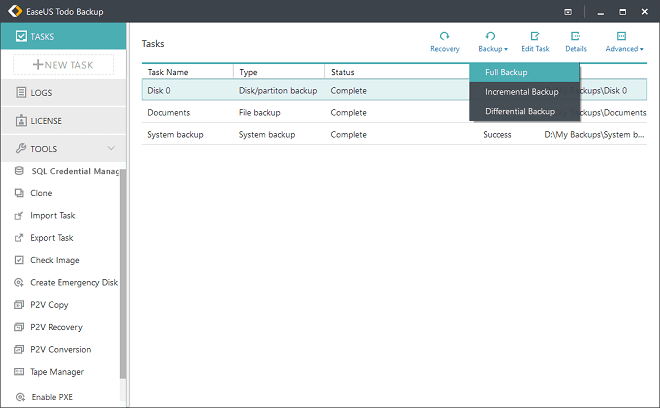Choose Differential Backup from the menu
This screenshot has width=660, height=408.
524,111
